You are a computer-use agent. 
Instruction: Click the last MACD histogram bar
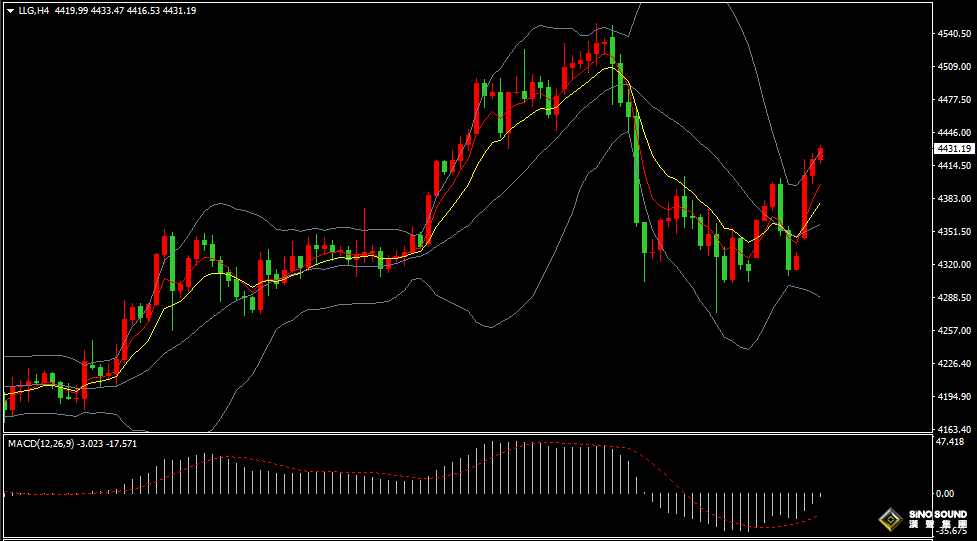(821, 494)
